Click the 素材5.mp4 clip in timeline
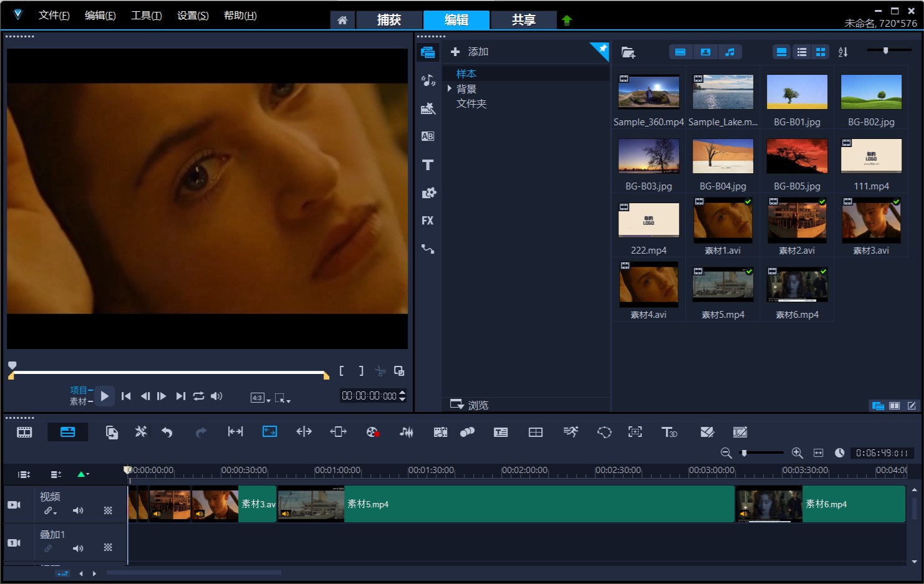This screenshot has height=584, width=924. 506,504
